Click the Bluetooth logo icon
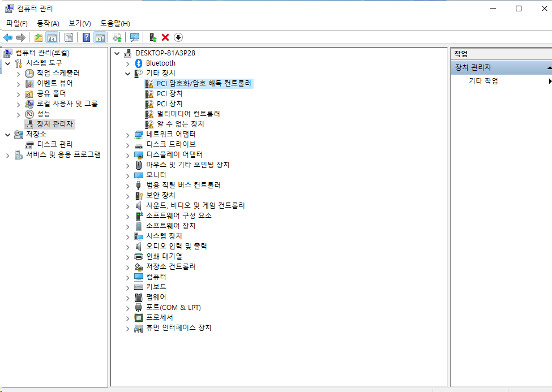Image resolution: width=552 pixels, height=392 pixels. pos(139,63)
